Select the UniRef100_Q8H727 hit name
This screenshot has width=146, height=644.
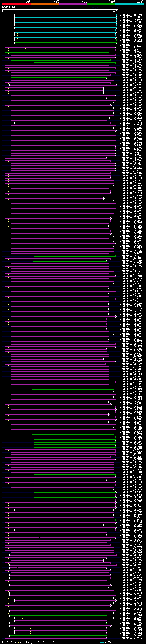point(131,364)
